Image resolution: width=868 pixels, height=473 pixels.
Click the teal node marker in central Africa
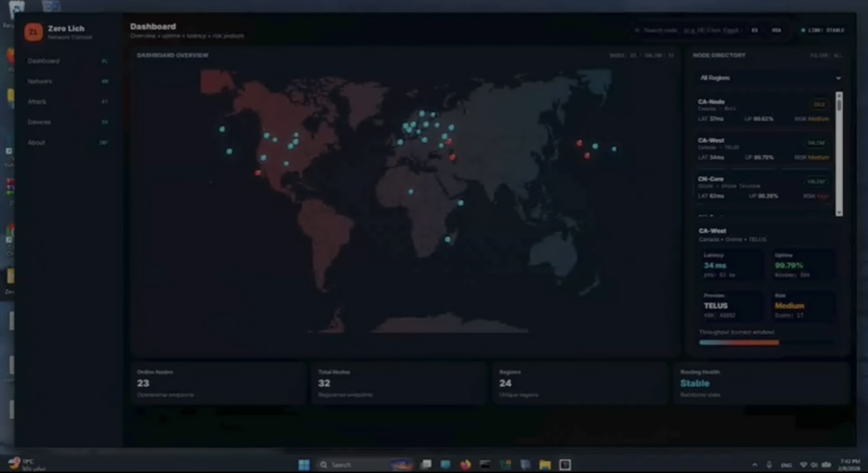pyautogui.click(x=410, y=192)
